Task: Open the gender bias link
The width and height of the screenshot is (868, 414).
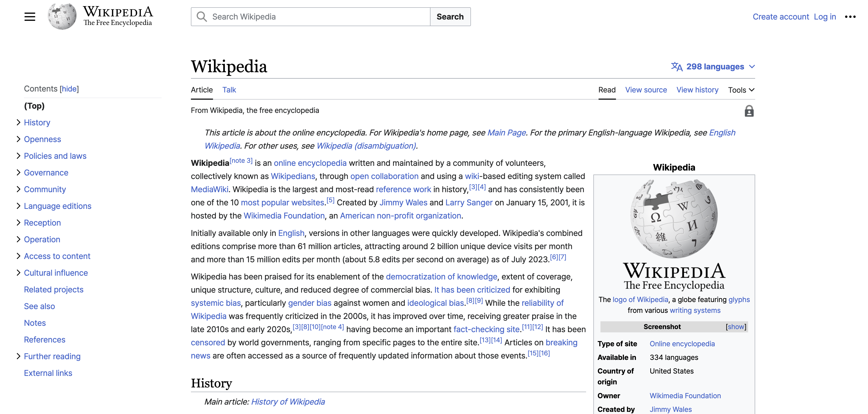Action: (x=310, y=303)
